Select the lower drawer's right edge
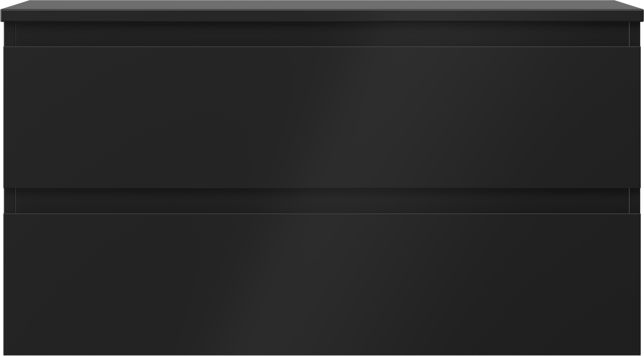Screen dimensions: 644x356 (x=640, y=284)
